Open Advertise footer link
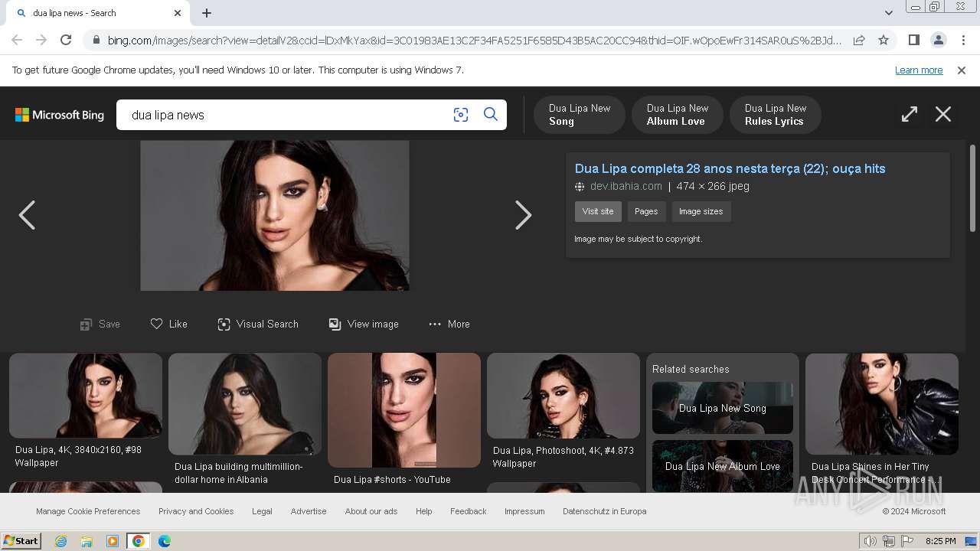The height and width of the screenshot is (551, 980). (309, 511)
